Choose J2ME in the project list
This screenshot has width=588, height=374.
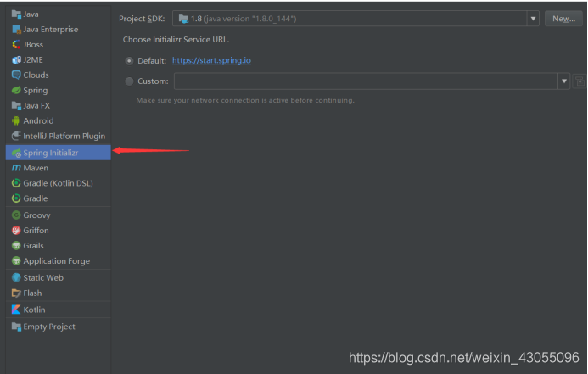(59, 60)
